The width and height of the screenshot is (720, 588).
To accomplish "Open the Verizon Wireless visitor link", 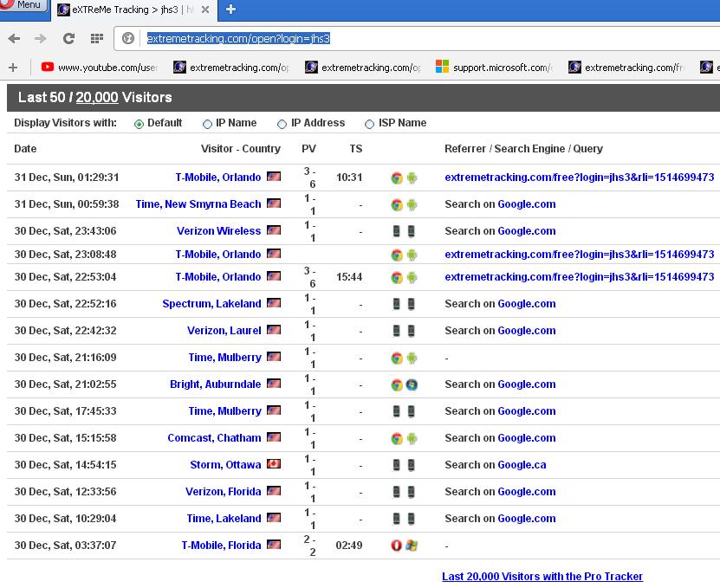I will pos(218,231).
